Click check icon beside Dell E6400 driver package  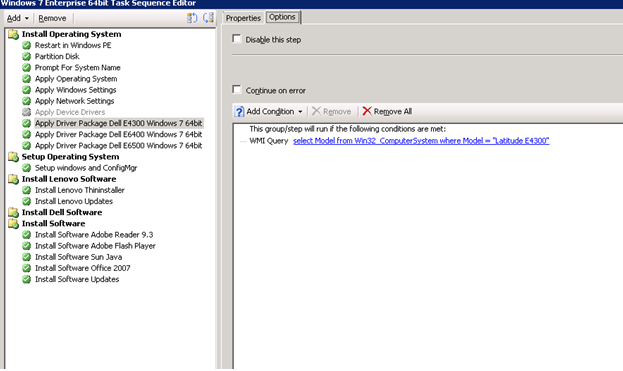(27, 134)
